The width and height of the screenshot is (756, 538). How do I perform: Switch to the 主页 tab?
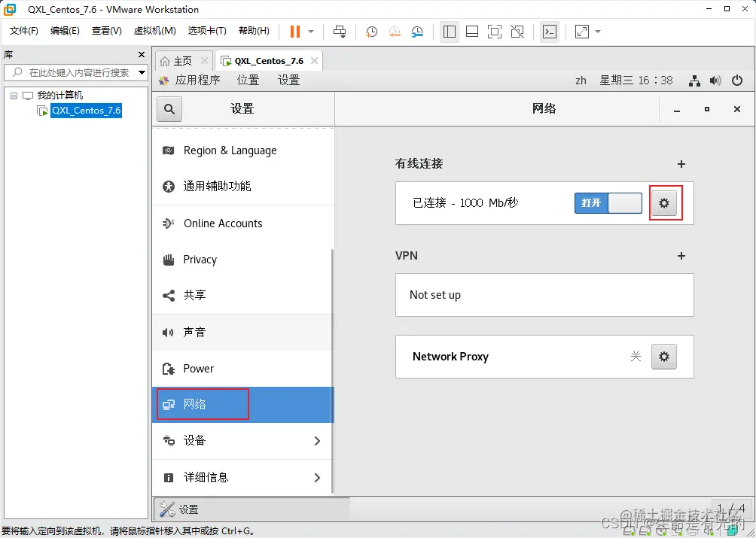180,59
